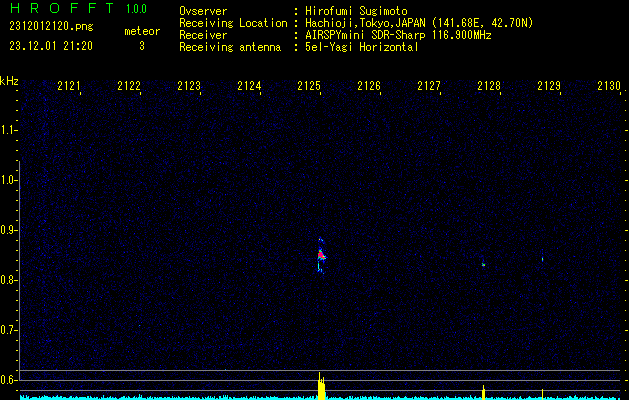Click the 2129 time axis label
The image size is (629, 400).
coord(549,85)
